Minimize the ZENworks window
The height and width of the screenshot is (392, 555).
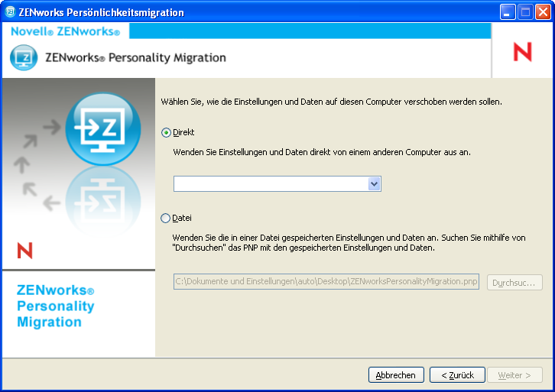tap(507, 12)
